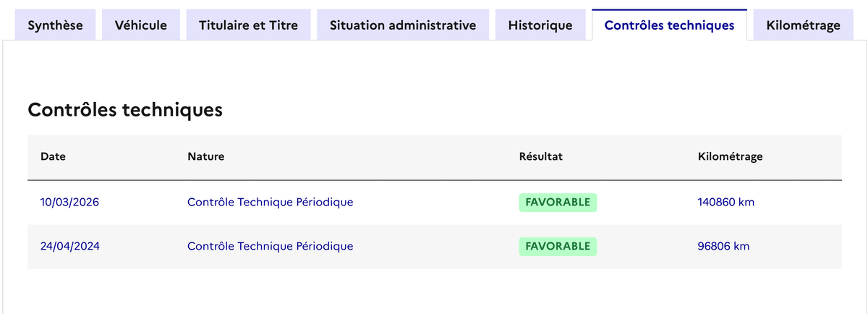The width and height of the screenshot is (868, 314).
Task: Select the Titulaire et Titre tab
Action: pos(248,25)
